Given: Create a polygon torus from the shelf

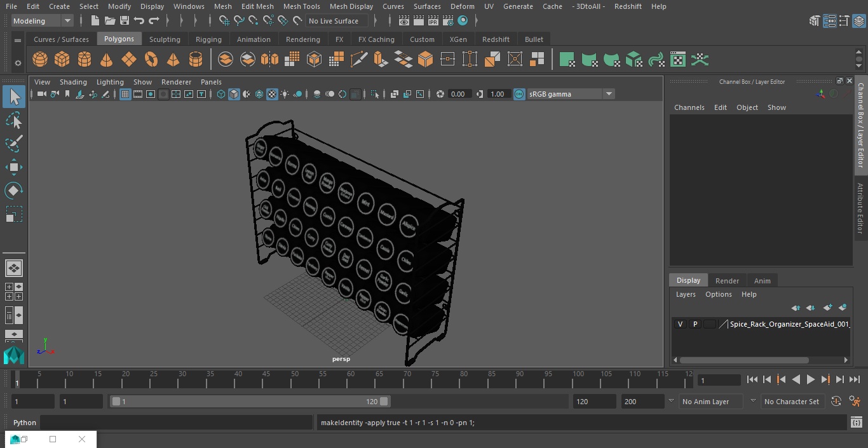Looking at the screenshot, I should point(151,60).
